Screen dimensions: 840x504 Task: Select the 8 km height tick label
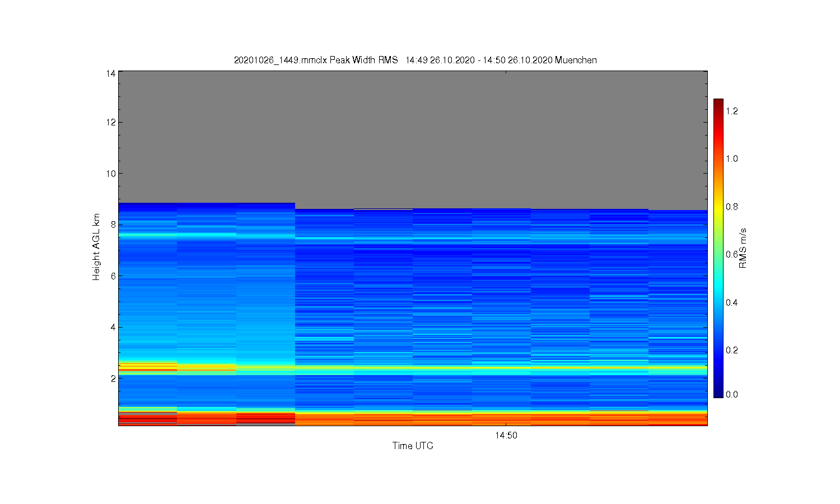pyautogui.click(x=113, y=225)
